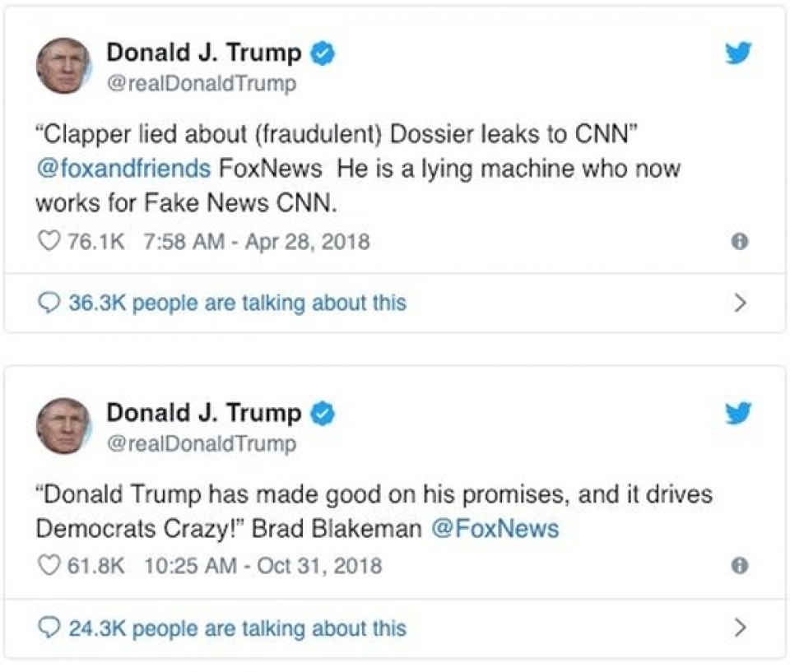Image resolution: width=790 pixels, height=672 pixels.
Task: Like the tweet with 61.8K hearts
Action: [x=51, y=566]
